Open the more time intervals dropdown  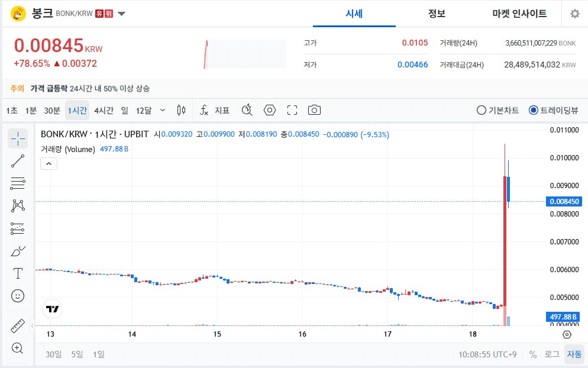[162, 110]
